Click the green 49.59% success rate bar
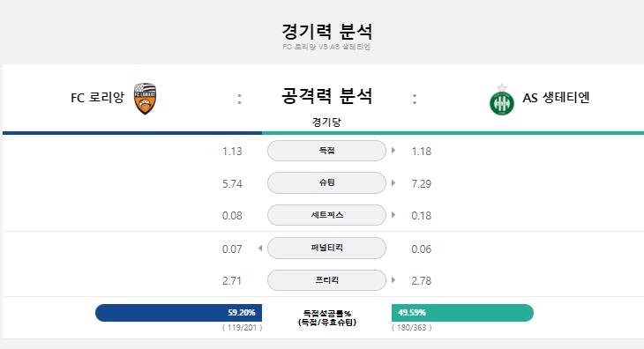 coord(462,313)
